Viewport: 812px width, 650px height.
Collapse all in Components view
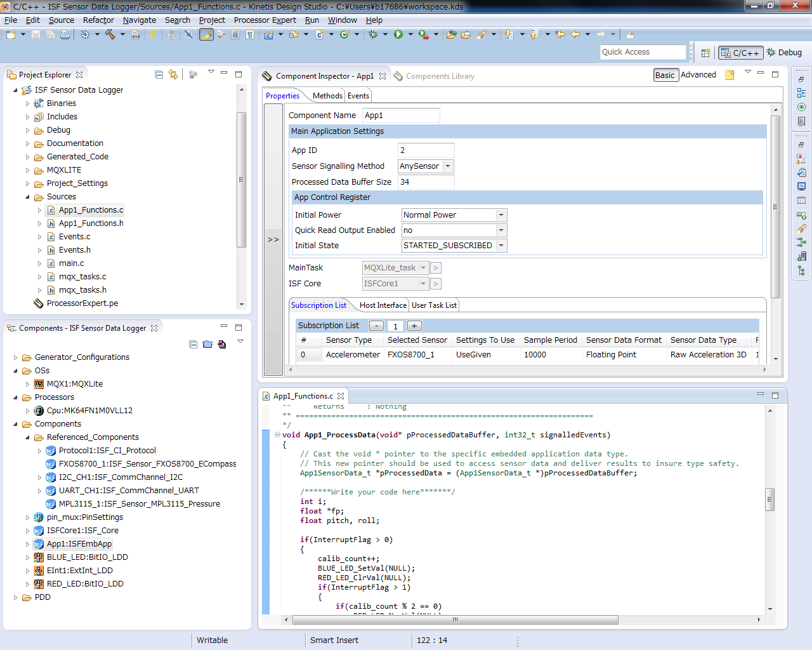pos(193,344)
